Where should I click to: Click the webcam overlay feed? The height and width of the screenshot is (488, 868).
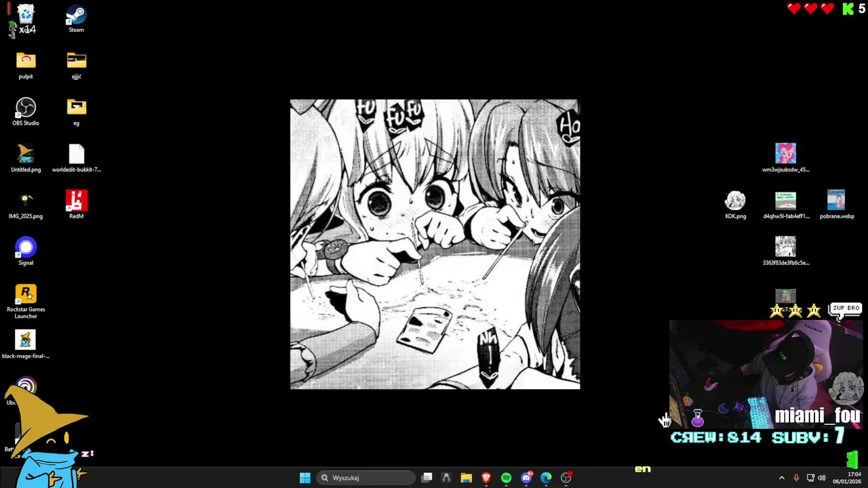766,375
